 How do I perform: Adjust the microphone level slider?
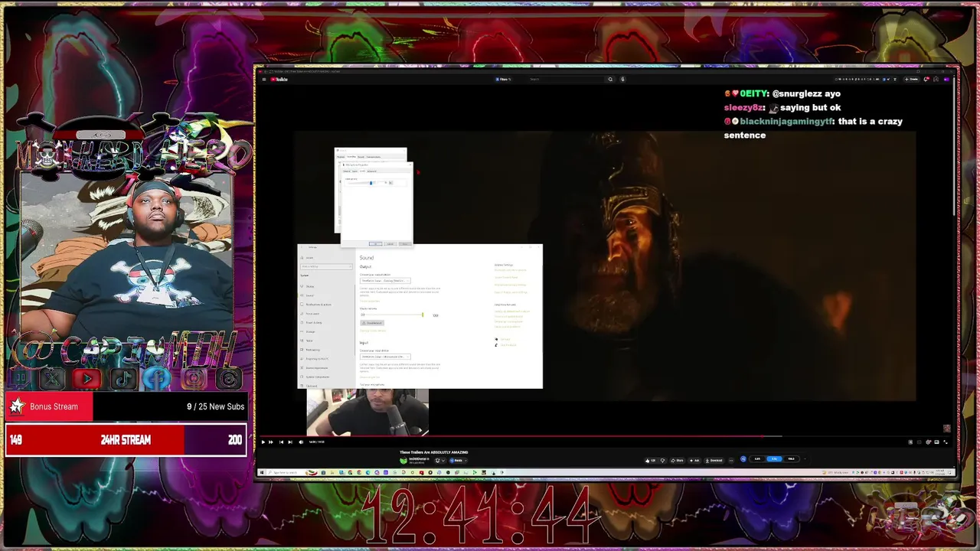point(361,183)
